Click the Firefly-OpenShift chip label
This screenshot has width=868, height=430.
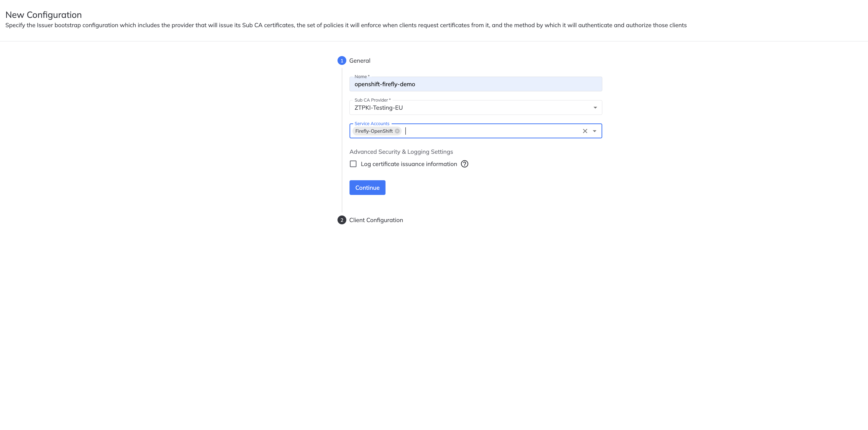click(x=374, y=131)
